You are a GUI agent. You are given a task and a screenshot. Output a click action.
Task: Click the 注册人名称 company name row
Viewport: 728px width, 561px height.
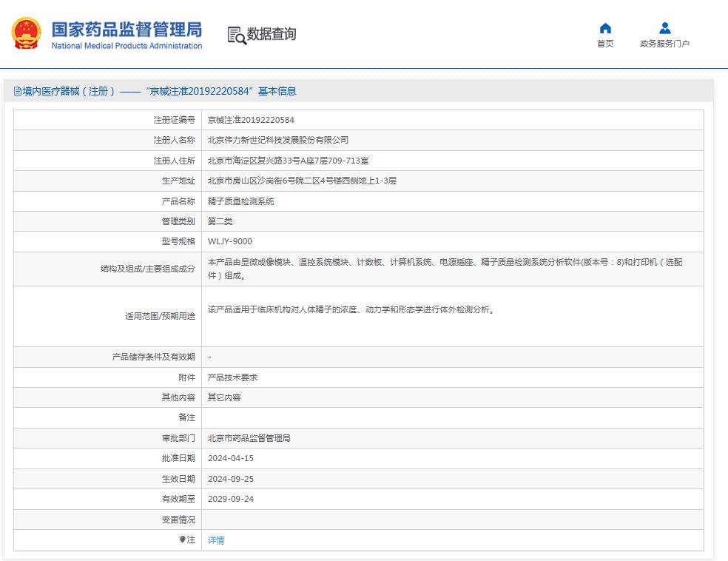pyautogui.click(x=277, y=140)
